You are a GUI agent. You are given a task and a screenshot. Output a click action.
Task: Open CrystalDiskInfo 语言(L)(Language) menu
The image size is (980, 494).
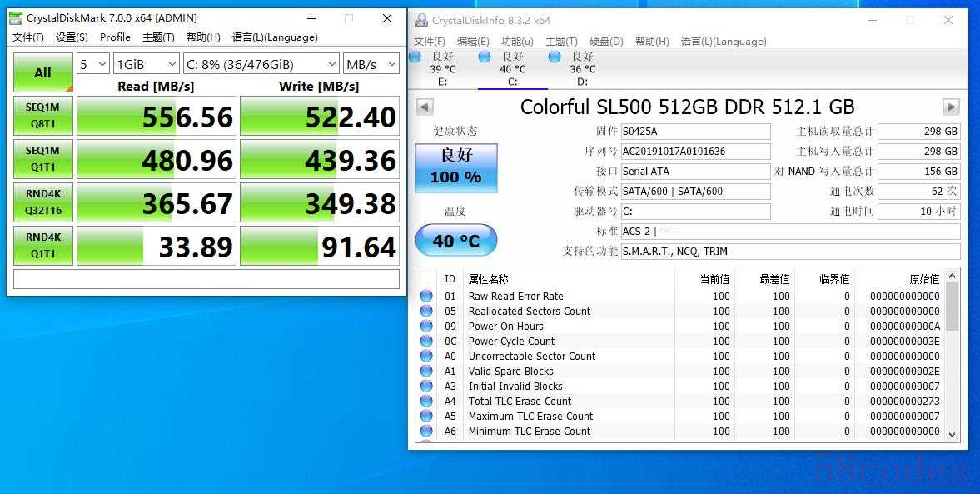pos(724,42)
